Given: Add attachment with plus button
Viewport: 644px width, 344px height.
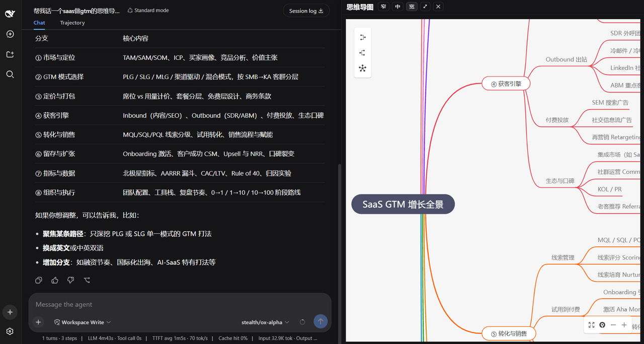Looking at the screenshot, I should 38,322.
